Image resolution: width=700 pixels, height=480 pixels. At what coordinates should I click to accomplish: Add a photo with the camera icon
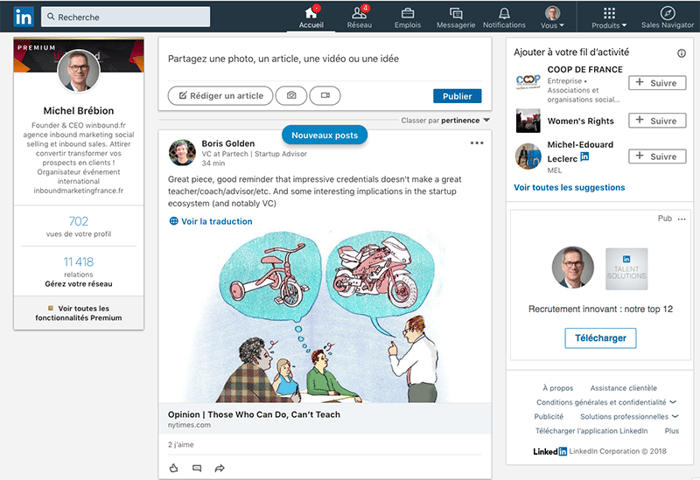click(x=292, y=96)
